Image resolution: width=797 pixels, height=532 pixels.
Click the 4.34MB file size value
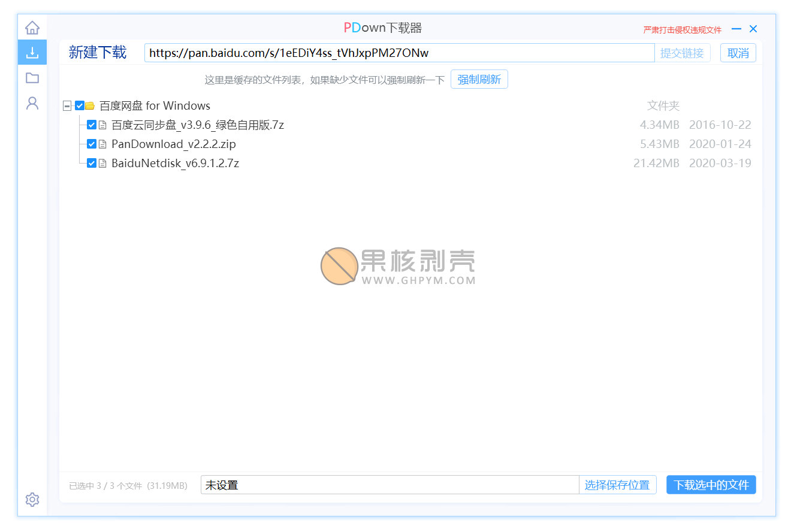point(660,125)
